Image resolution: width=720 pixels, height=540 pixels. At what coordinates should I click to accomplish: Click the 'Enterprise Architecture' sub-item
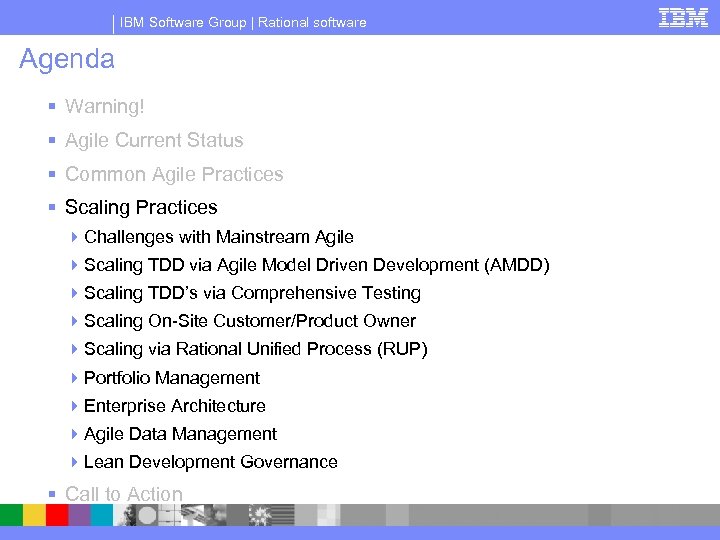point(174,406)
